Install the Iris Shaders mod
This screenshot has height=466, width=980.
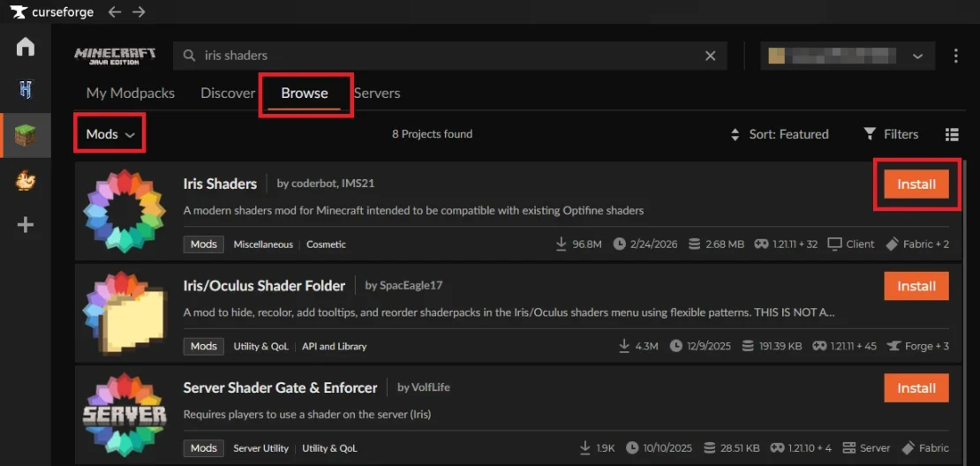pyautogui.click(x=916, y=184)
